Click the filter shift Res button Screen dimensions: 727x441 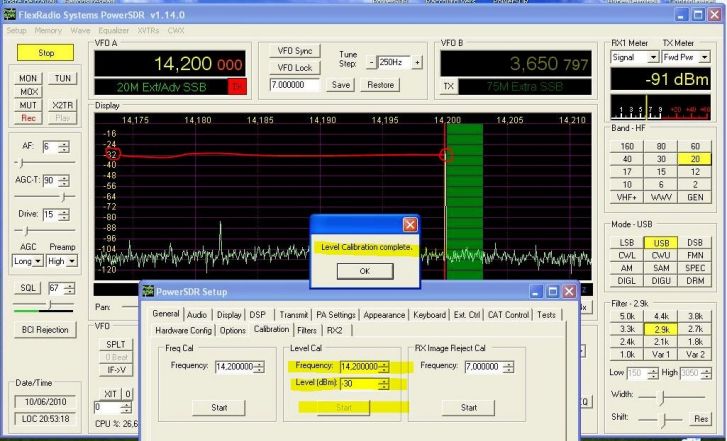(700, 419)
